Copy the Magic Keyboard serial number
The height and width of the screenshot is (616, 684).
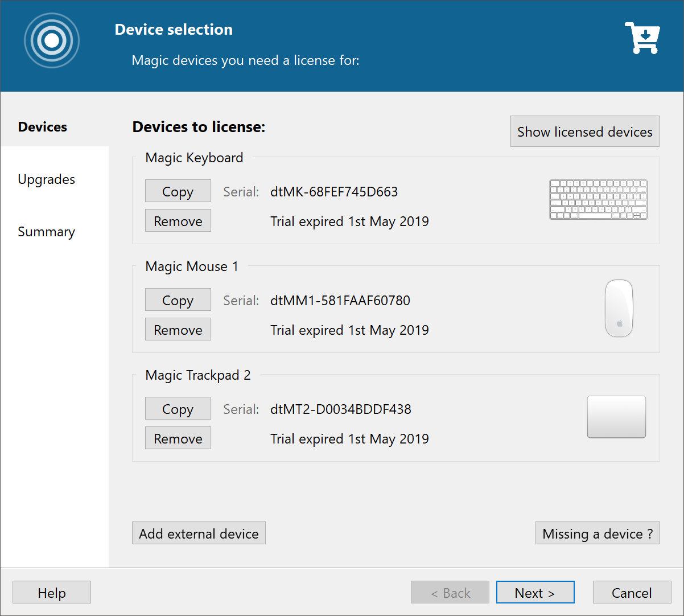click(178, 191)
